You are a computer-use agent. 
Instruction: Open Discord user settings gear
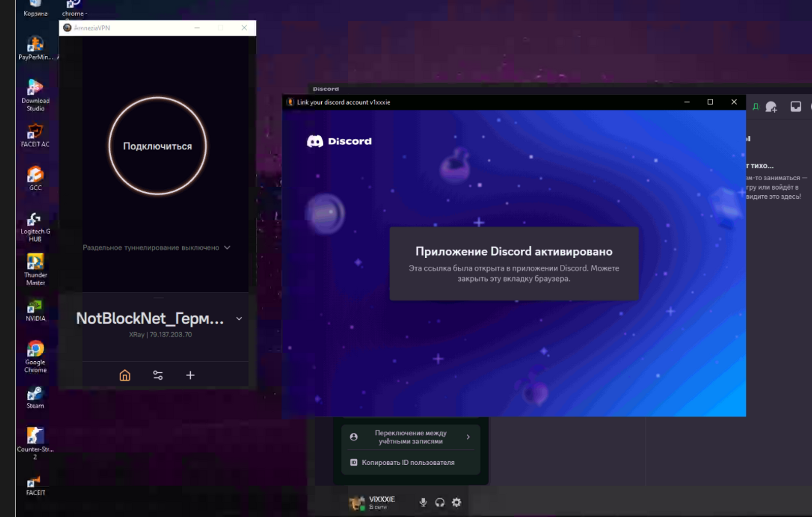coord(457,502)
